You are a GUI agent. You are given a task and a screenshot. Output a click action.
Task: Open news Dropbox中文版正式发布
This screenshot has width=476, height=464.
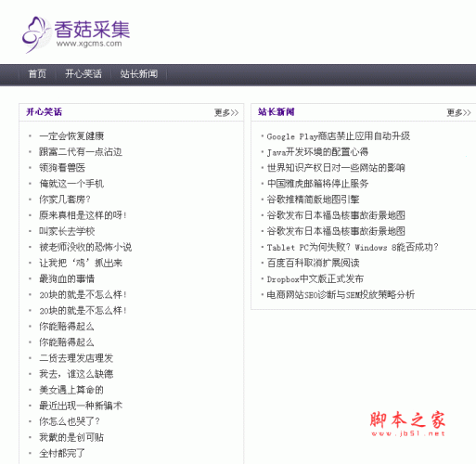point(315,279)
